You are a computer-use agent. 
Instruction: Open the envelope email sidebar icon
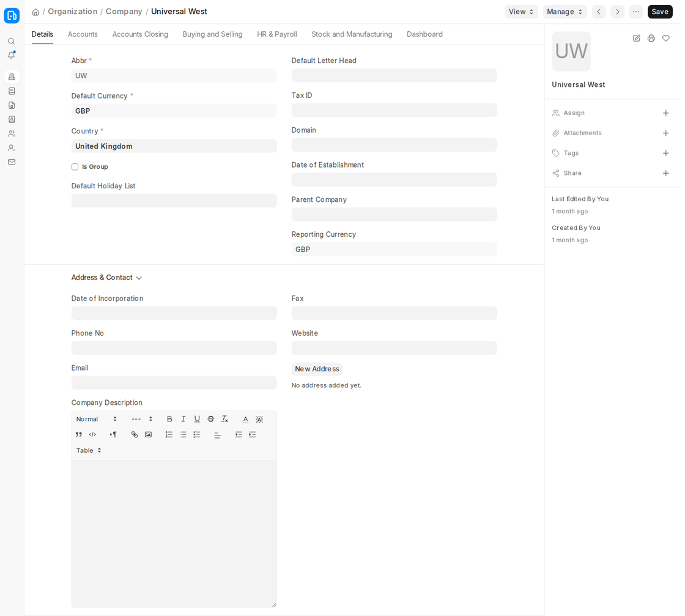[x=12, y=162]
